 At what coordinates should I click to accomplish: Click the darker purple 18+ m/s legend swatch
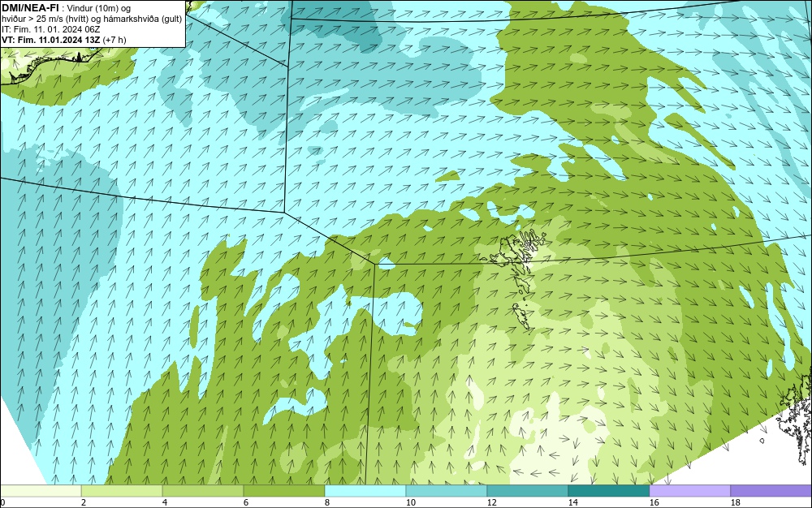(771, 491)
